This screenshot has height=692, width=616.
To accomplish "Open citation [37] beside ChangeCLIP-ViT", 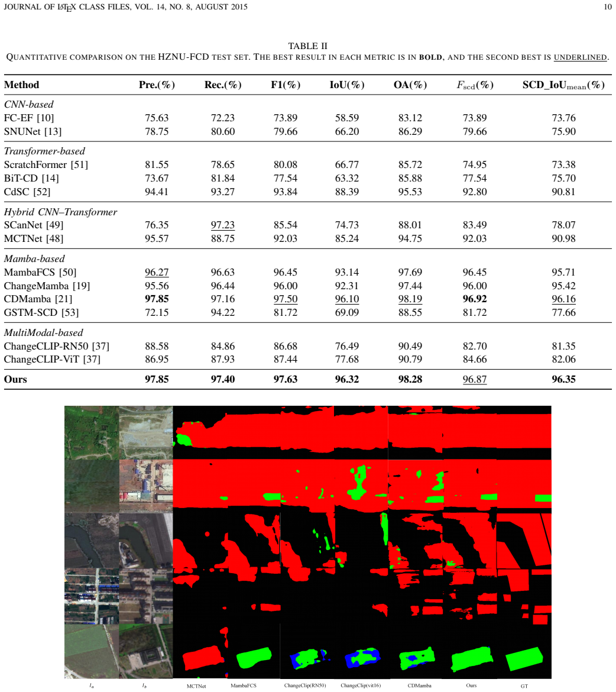I will pos(92,359).
